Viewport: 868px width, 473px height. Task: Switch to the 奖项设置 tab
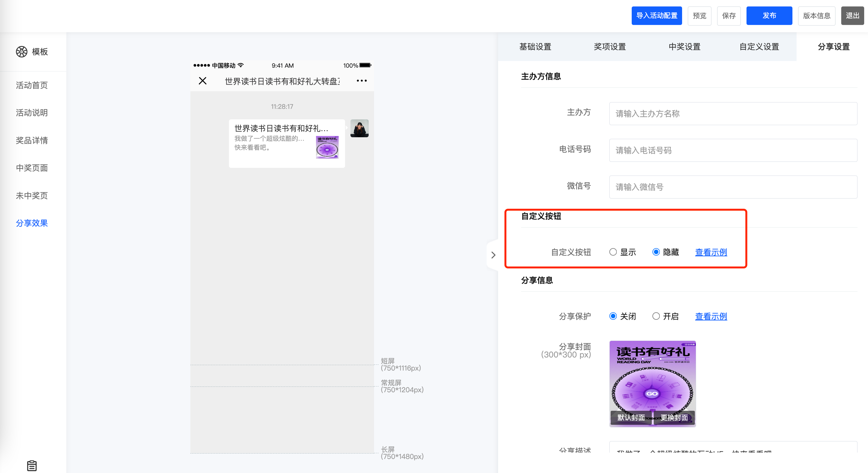point(610,47)
